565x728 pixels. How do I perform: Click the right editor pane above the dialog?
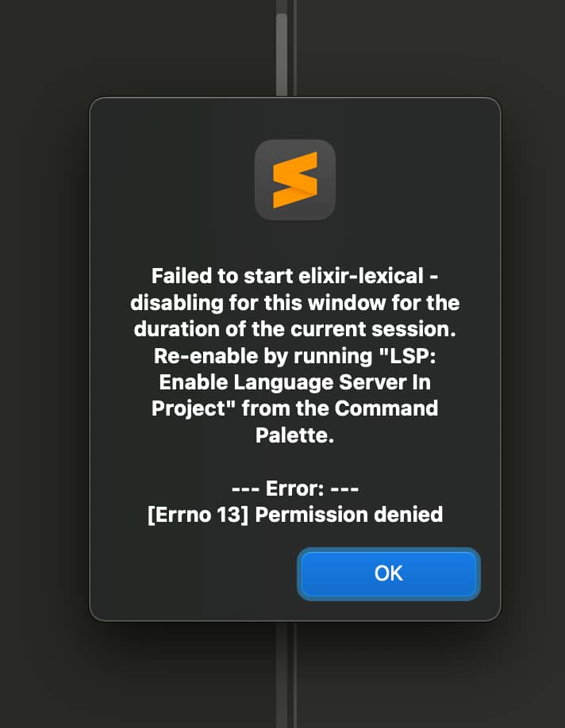click(x=429, y=48)
